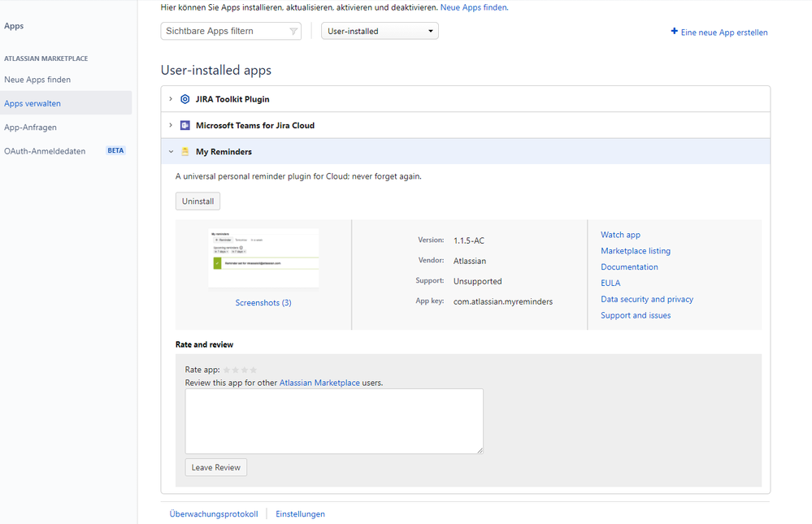Image resolution: width=812 pixels, height=524 pixels.
Task: Click Eine neue App erstellen link
Action: coord(724,32)
